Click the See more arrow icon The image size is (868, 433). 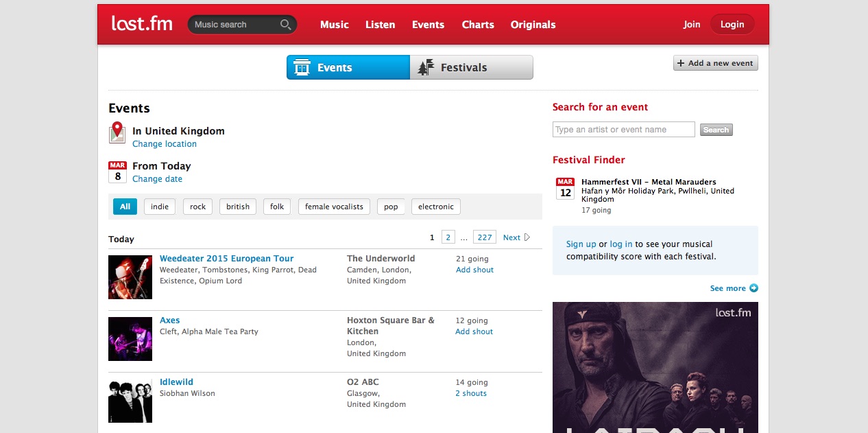(x=754, y=288)
